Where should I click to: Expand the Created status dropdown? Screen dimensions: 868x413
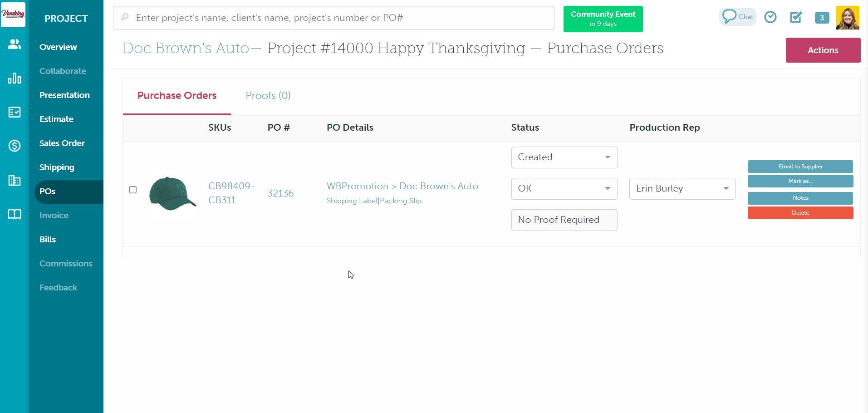click(564, 157)
